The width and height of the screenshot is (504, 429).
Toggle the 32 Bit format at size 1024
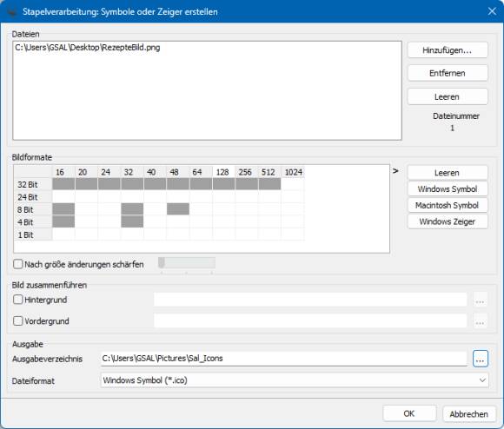click(x=293, y=184)
